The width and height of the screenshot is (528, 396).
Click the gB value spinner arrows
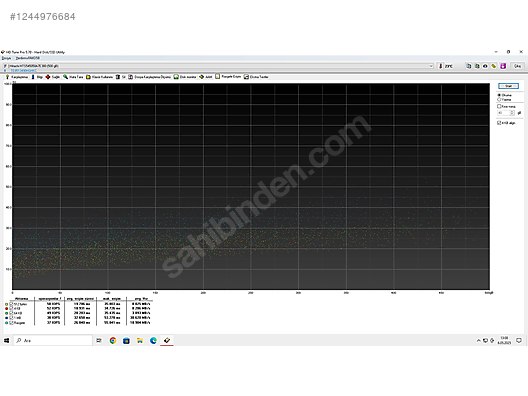click(x=512, y=113)
